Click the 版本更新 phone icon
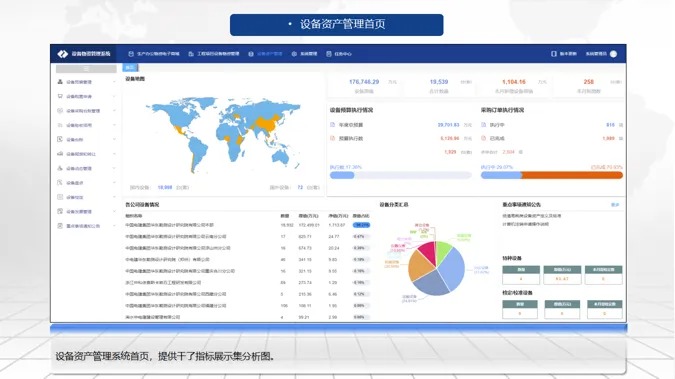The height and width of the screenshot is (379, 675). 554,54
